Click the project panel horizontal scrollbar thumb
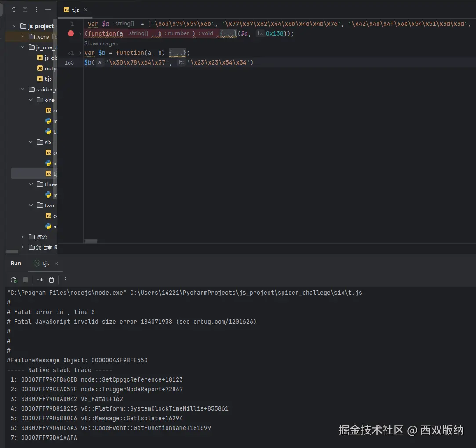 pyautogui.click(x=12, y=251)
